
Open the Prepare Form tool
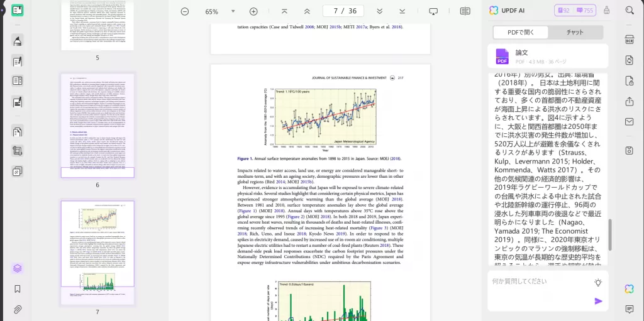(18, 81)
